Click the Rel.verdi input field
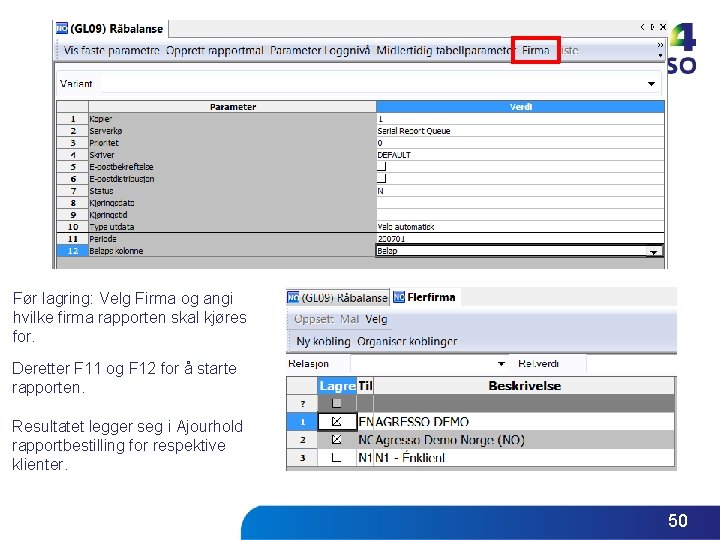This screenshot has width=720, height=540. point(631,364)
